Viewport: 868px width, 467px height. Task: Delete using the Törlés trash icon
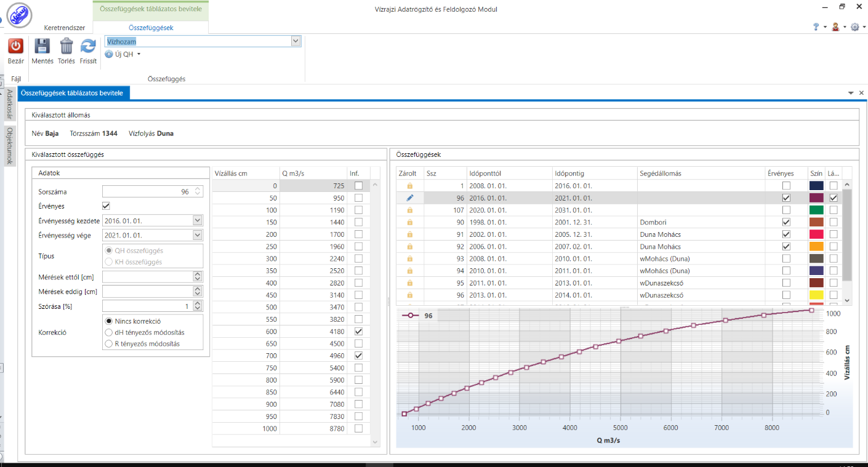[x=66, y=46]
